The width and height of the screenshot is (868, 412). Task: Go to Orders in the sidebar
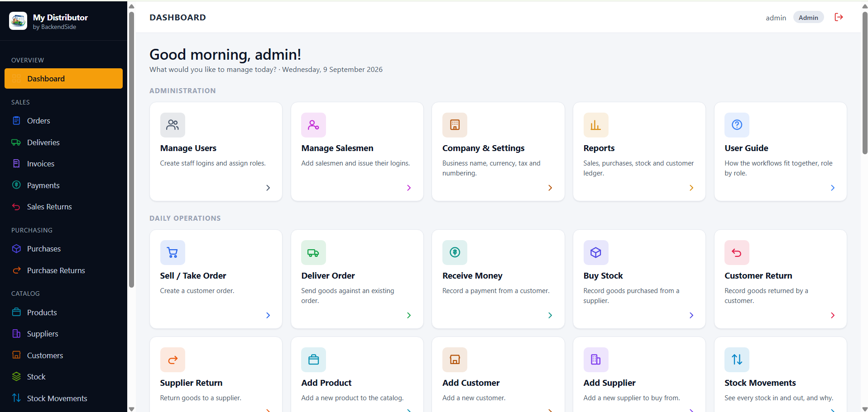63,121
